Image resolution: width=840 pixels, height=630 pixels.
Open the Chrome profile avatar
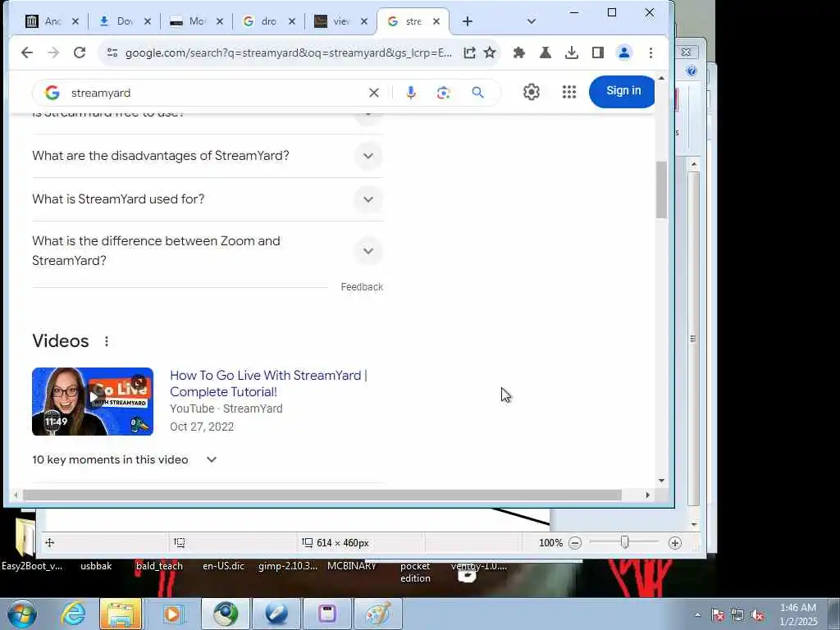(624, 52)
